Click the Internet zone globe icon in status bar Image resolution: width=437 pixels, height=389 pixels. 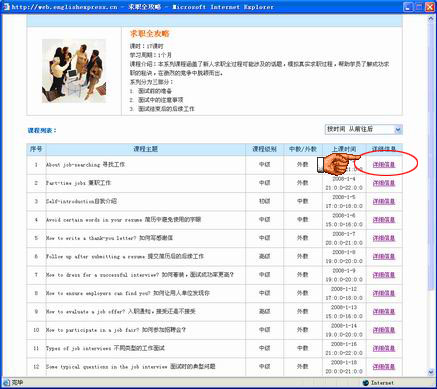click(x=366, y=383)
